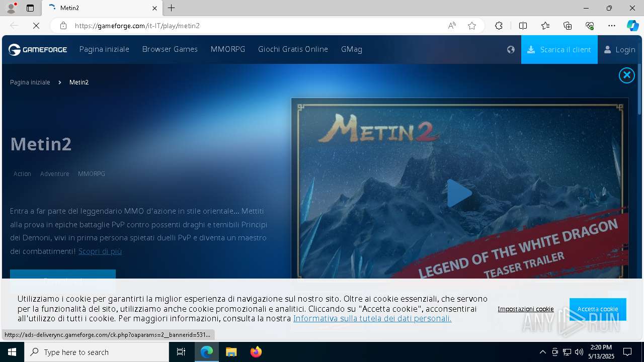The image size is (644, 362).
Task: Close the Metin2 tab
Action: pyautogui.click(x=154, y=8)
